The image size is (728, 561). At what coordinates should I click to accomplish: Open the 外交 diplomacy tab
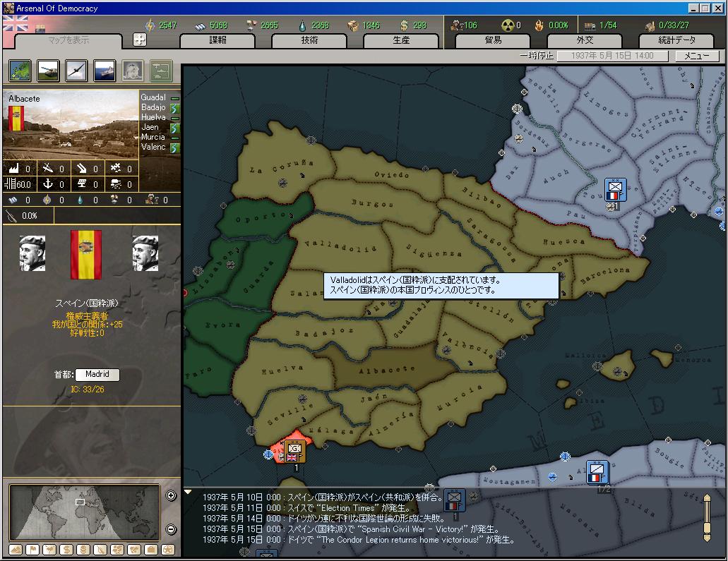pos(585,40)
